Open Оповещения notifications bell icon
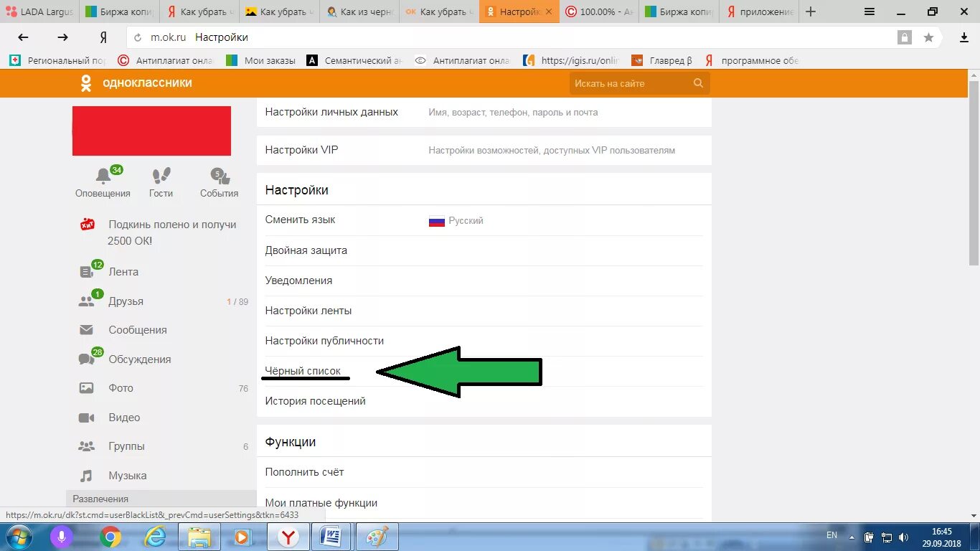The height and width of the screenshot is (551, 980). click(x=103, y=175)
